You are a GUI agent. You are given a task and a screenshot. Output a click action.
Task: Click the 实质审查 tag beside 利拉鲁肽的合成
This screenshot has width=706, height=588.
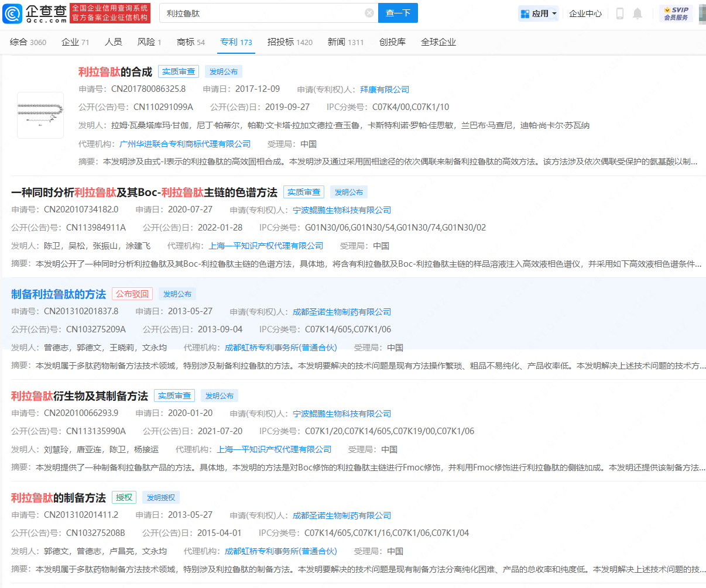point(179,72)
